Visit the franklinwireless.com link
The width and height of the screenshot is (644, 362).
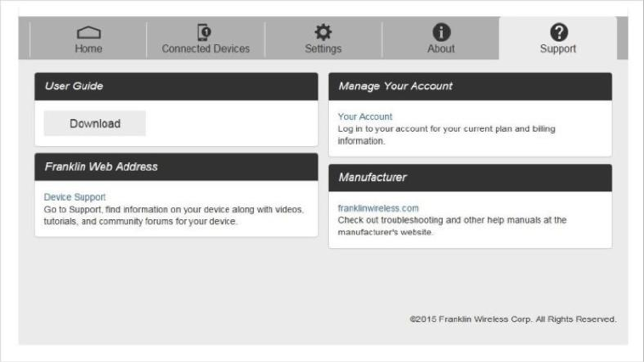(378, 208)
